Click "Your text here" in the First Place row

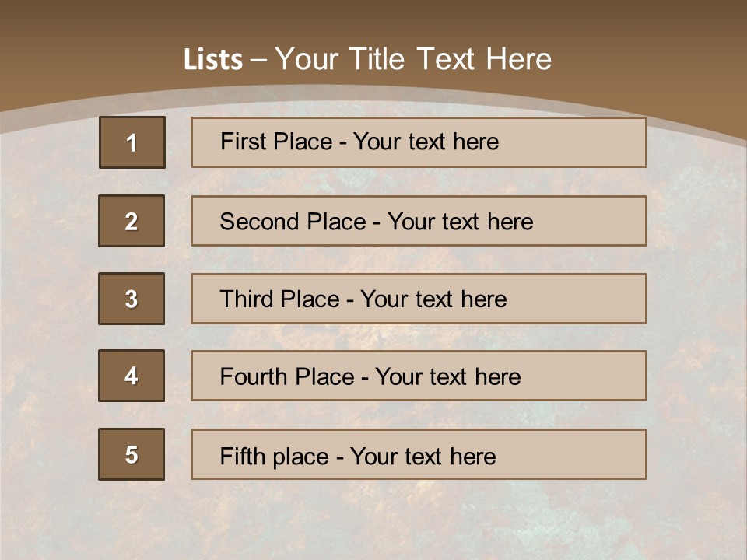click(426, 142)
